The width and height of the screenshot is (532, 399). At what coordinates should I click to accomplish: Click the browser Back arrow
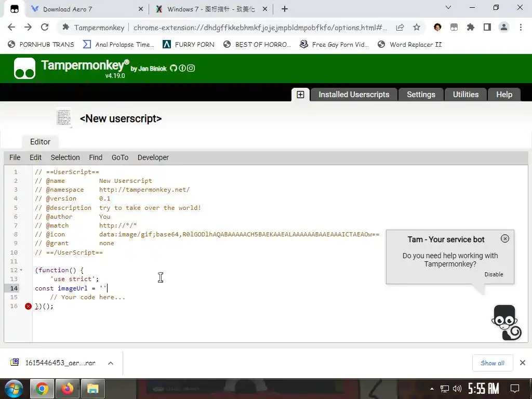coord(11,27)
